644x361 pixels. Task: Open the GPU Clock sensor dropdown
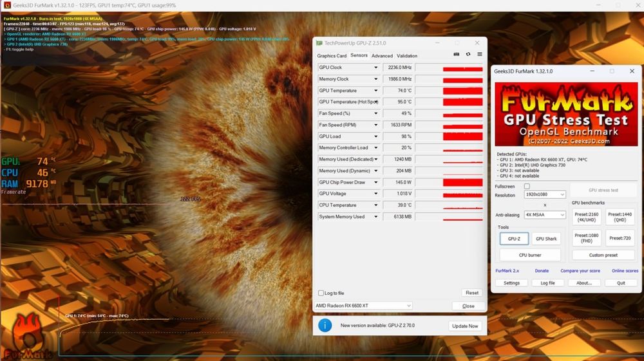click(x=375, y=68)
